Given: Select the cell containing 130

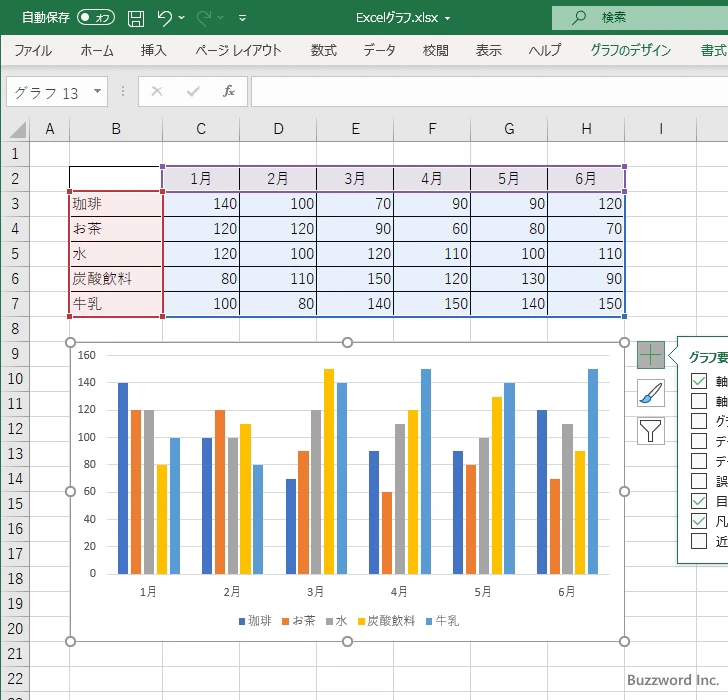Looking at the screenshot, I should click(x=509, y=279).
